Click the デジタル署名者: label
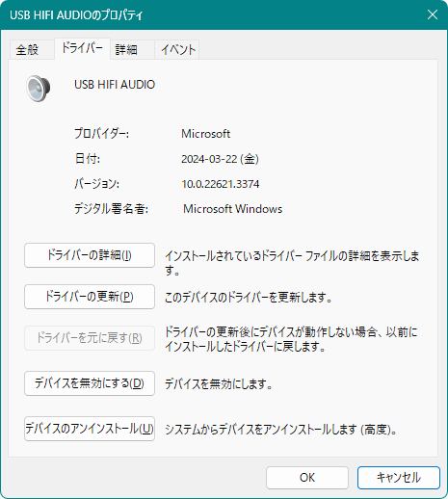The image size is (448, 499). point(111,209)
